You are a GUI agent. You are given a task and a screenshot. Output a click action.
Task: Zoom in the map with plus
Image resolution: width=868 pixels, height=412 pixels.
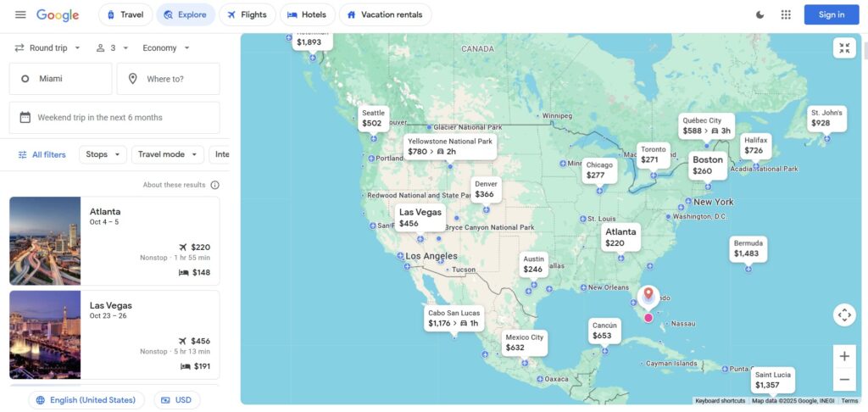844,357
